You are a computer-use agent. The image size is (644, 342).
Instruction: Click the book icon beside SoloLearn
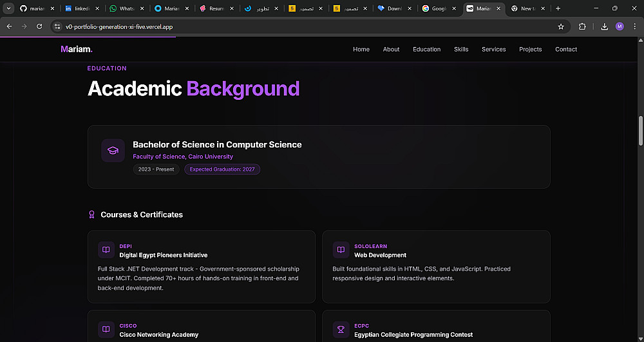point(341,250)
